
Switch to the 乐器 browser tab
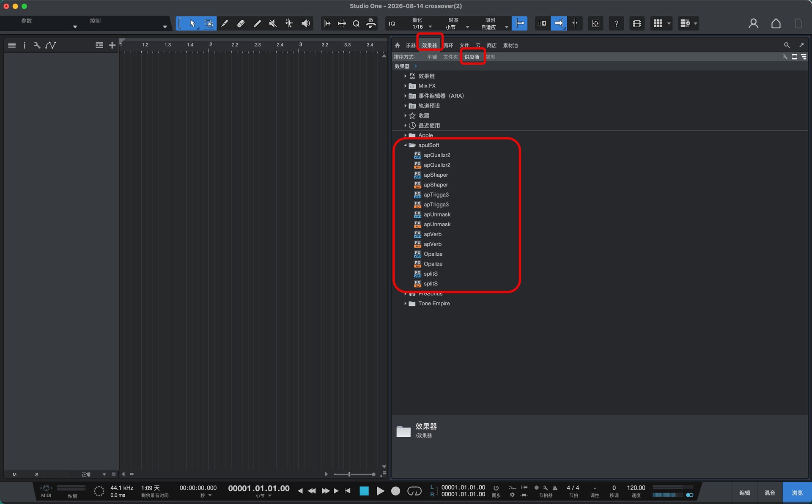tap(411, 46)
